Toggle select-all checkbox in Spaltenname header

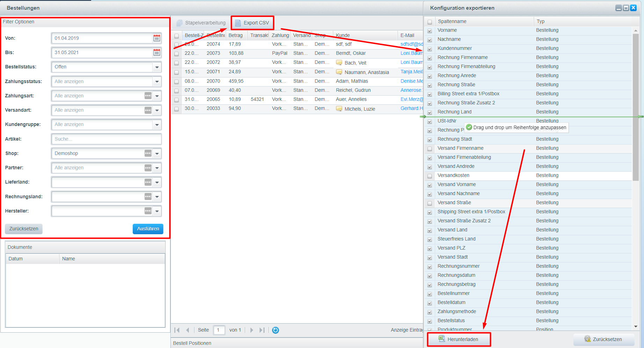coord(430,22)
